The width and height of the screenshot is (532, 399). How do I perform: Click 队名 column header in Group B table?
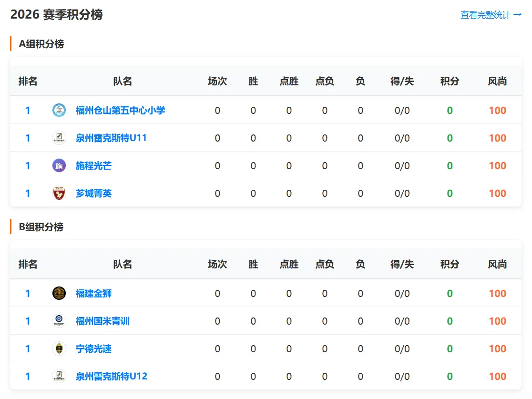(123, 264)
